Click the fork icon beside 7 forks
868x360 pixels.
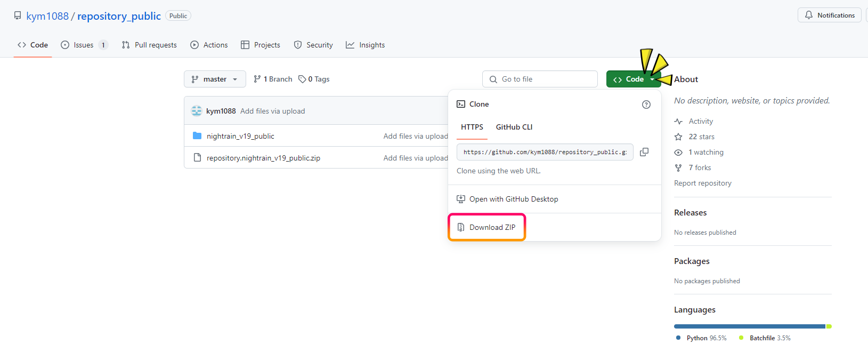coord(678,167)
